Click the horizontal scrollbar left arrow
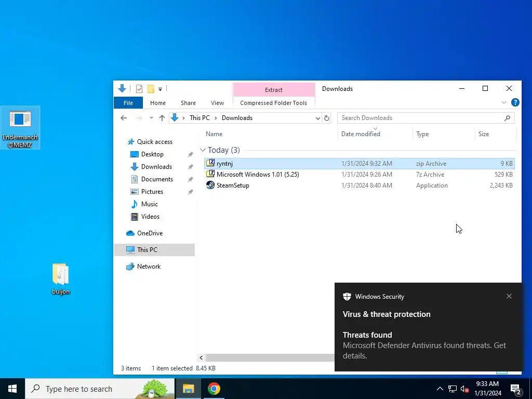 tap(201, 357)
